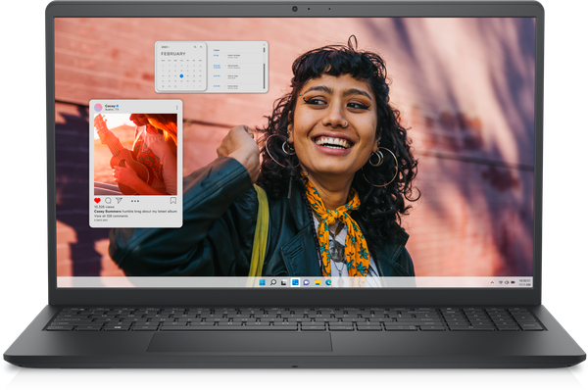Screen dimensions: 588x390
Task: Open the Widgets panel icon
Action: (x=295, y=282)
